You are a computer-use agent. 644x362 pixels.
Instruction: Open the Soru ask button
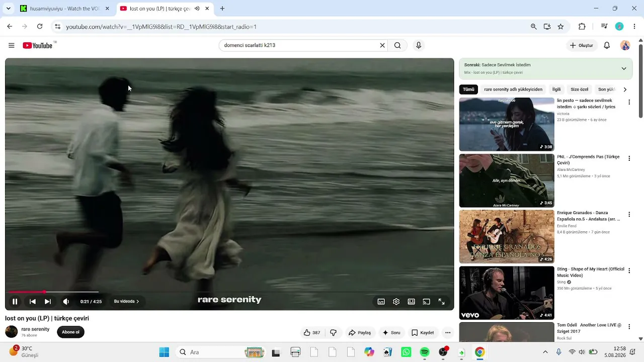[x=391, y=332]
